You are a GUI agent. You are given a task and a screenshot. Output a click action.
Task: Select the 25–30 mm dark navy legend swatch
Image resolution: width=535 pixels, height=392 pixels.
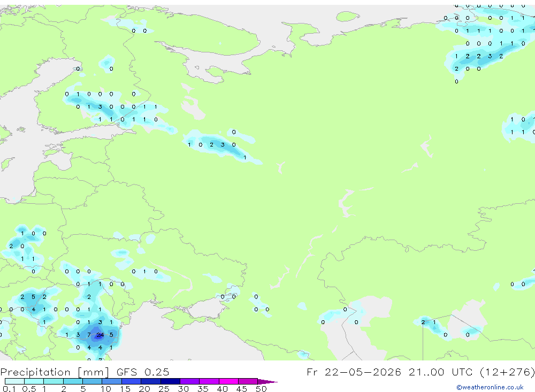click(170, 381)
